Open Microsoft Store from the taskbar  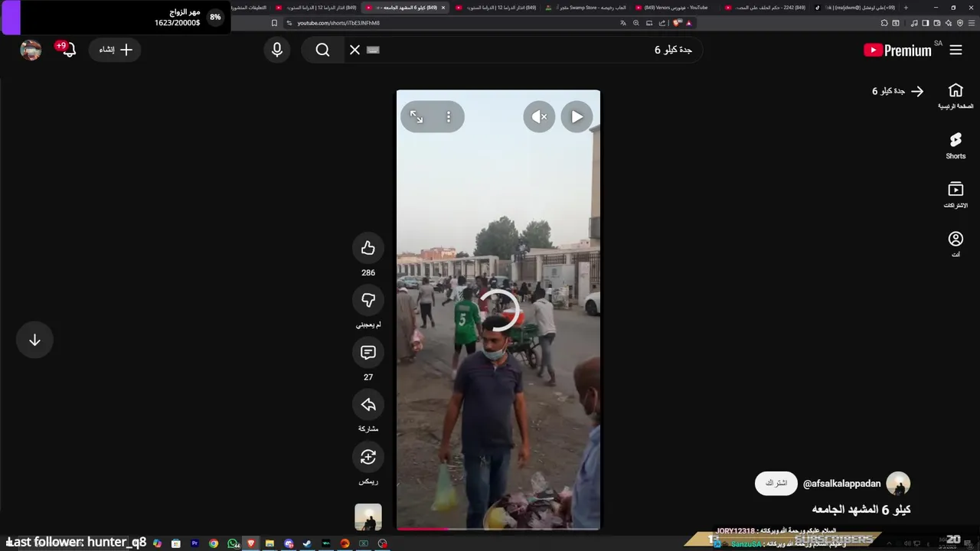pos(176,543)
